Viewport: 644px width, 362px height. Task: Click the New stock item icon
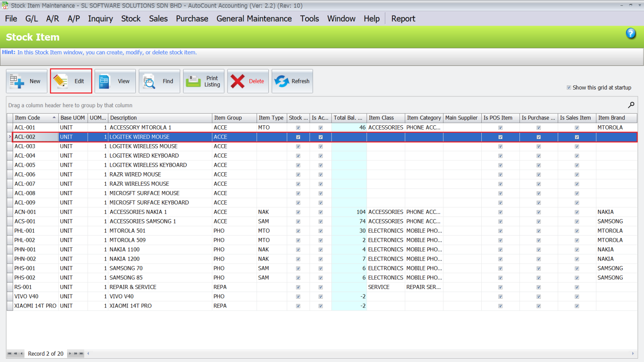tap(17, 81)
